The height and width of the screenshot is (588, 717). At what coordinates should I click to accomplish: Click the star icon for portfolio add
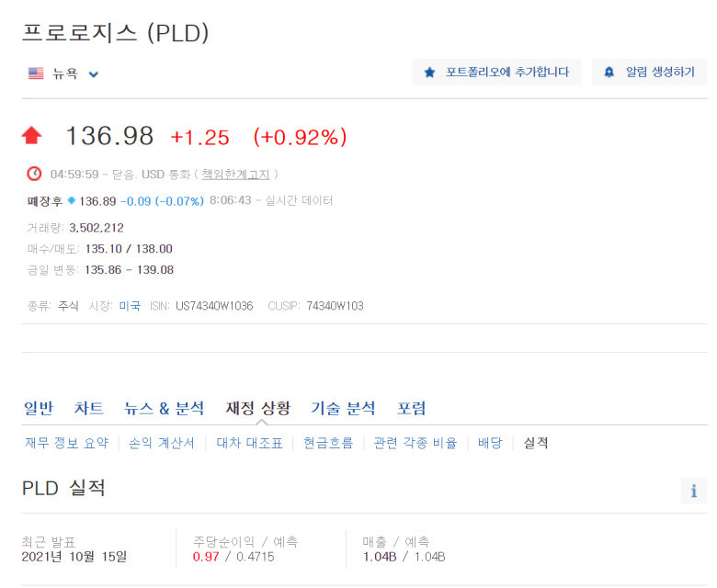tap(429, 73)
